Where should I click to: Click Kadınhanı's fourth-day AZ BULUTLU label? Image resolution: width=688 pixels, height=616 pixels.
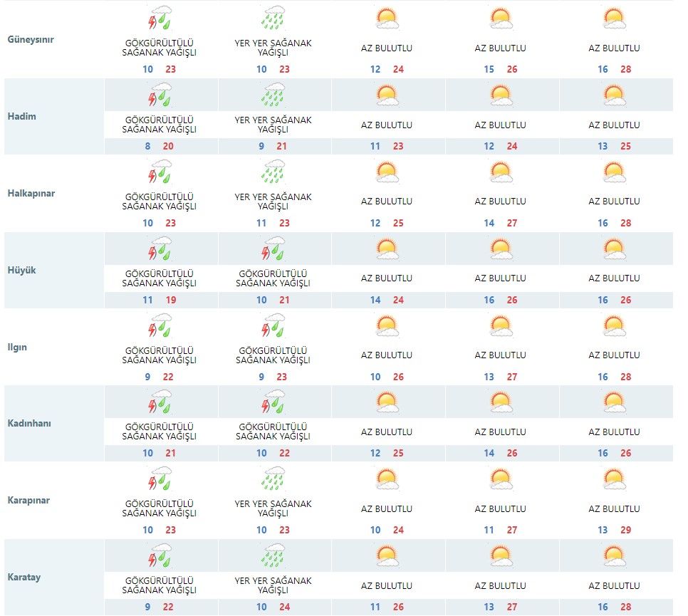[x=500, y=432]
